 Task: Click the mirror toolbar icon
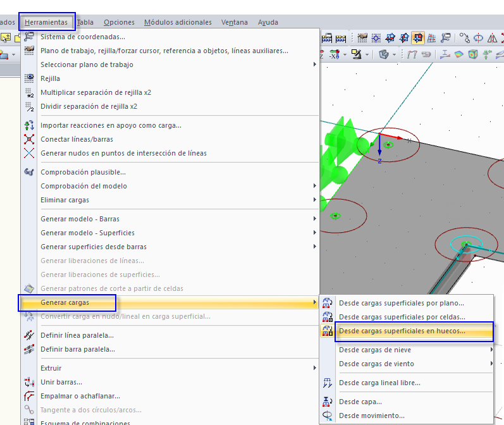tap(492, 38)
